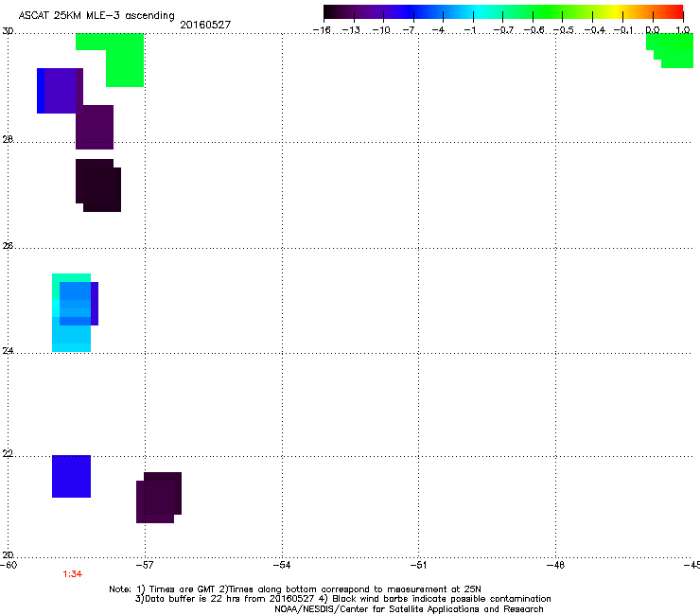700x615 pixels.
Task: Click the longitude axis label '-51'
Action: [x=418, y=565]
